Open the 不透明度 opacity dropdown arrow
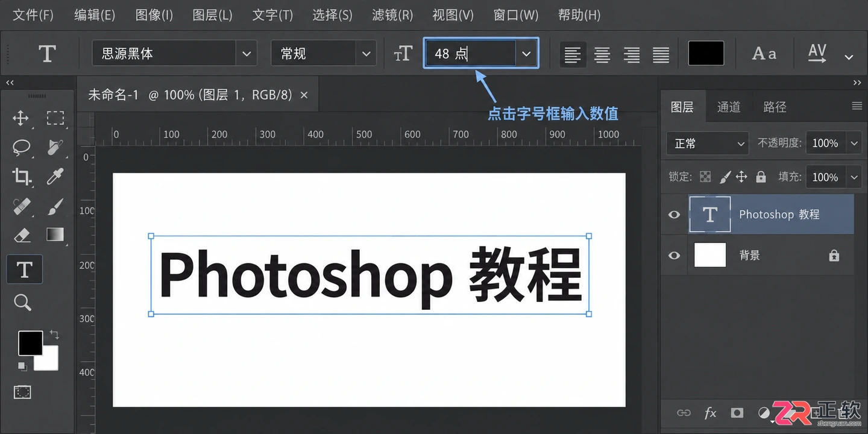This screenshot has width=868, height=434. point(854,143)
